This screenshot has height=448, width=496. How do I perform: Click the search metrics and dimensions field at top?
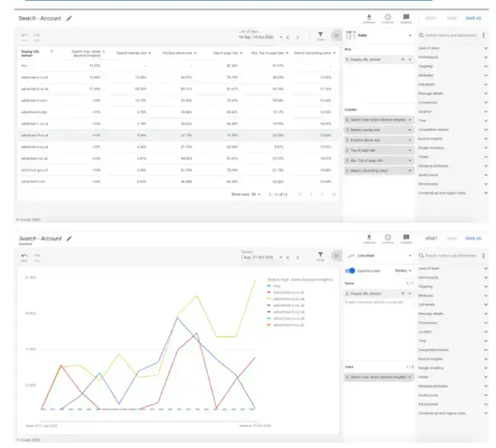tap(454, 35)
